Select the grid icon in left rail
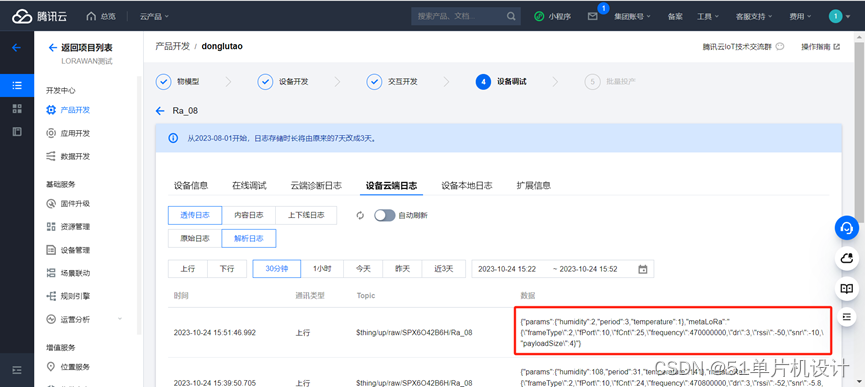Viewport: 865px width, 387px height. coord(17,109)
